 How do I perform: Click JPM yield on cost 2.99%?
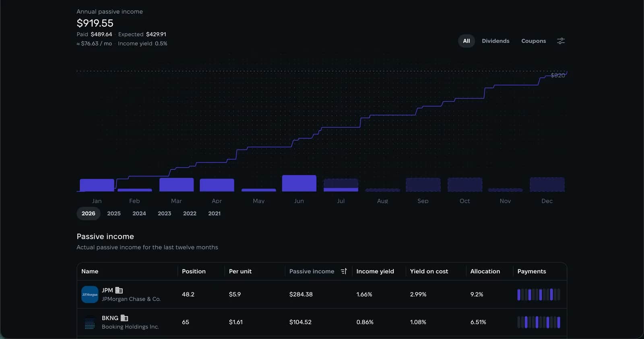(418, 294)
